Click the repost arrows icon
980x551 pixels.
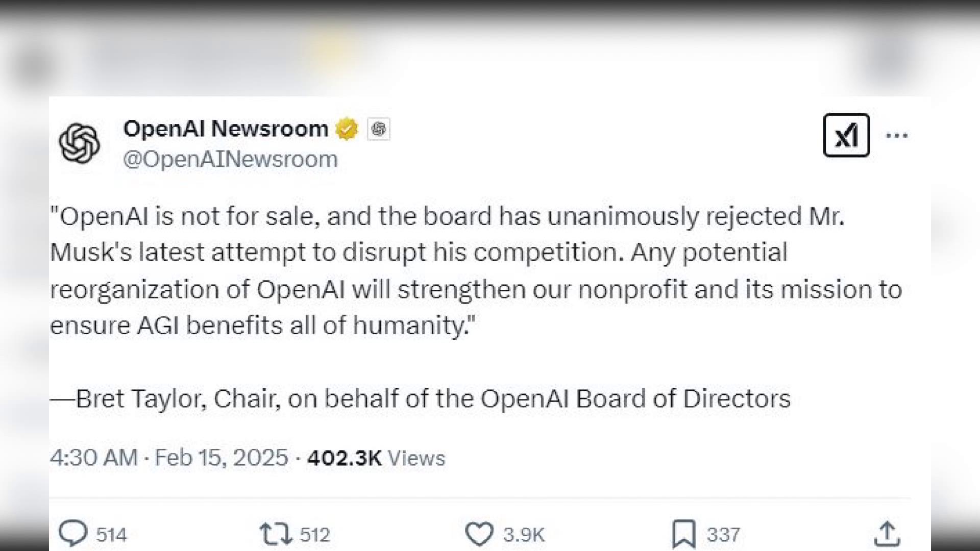276,534
